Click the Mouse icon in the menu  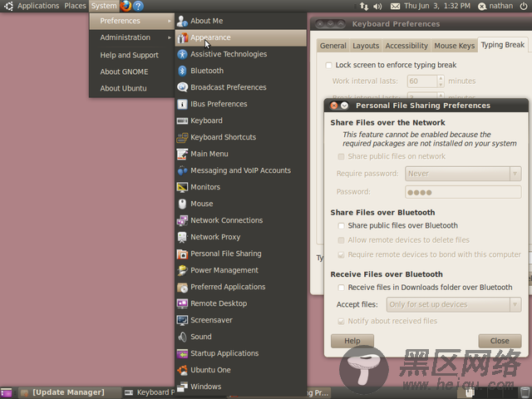pos(182,204)
